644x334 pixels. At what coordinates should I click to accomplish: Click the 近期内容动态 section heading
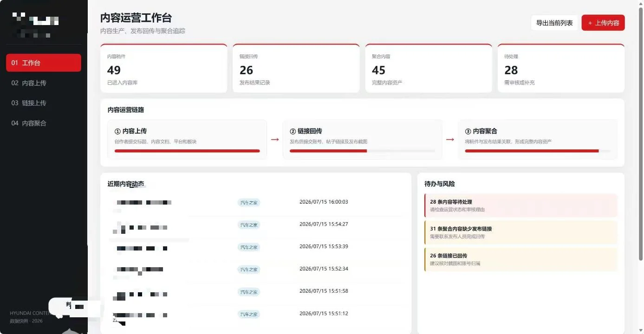point(126,184)
